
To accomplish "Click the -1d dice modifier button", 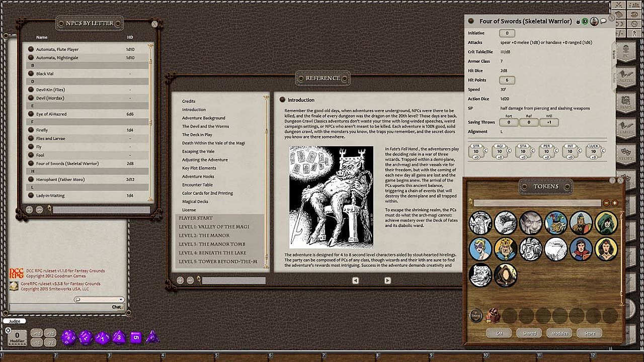I will click(x=36, y=342).
